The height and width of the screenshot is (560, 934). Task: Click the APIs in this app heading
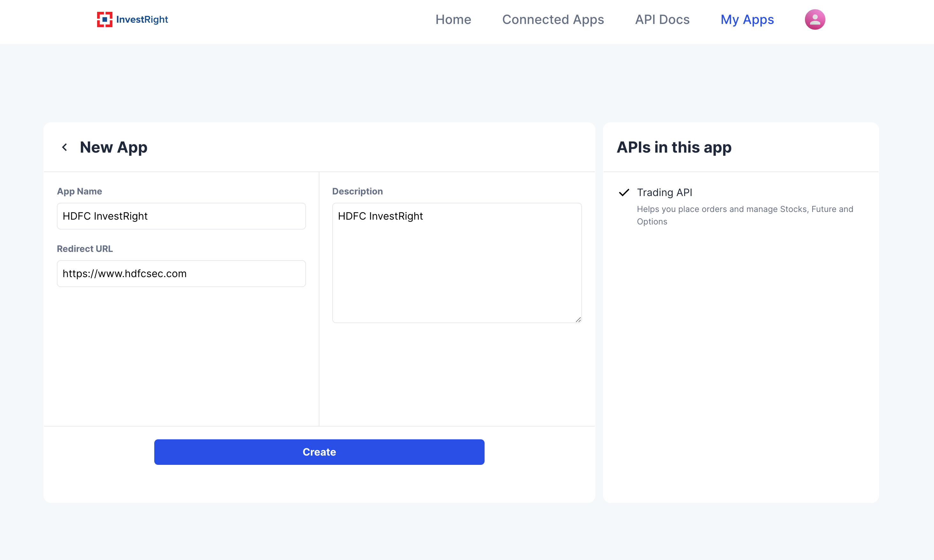[673, 147]
